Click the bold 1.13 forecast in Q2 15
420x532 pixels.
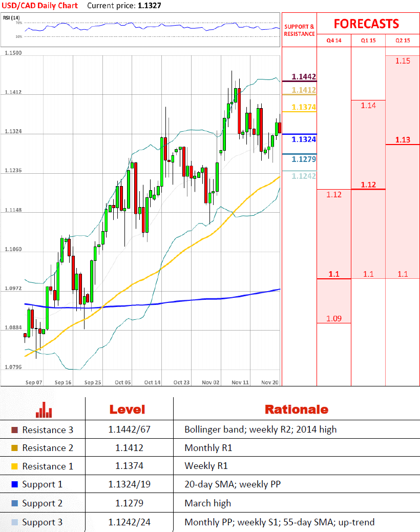pyautogui.click(x=403, y=140)
